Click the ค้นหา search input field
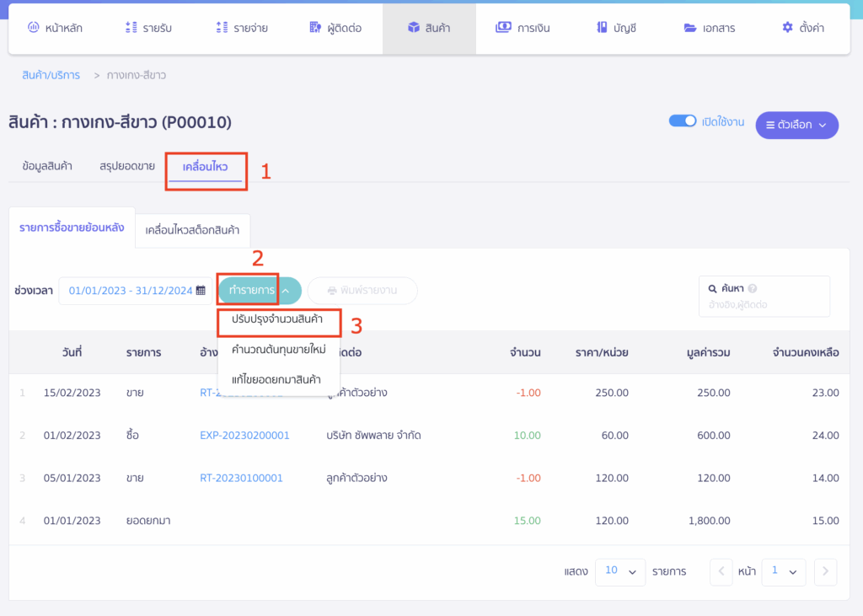The width and height of the screenshot is (863, 616). coord(763,304)
